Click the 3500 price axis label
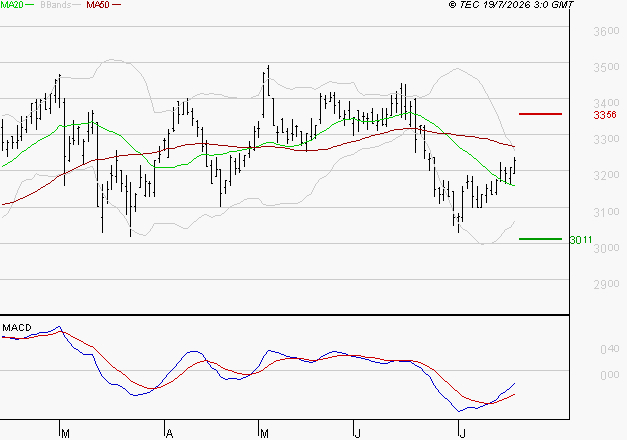This screenshot has height=440, width=627. coord(606,67)
